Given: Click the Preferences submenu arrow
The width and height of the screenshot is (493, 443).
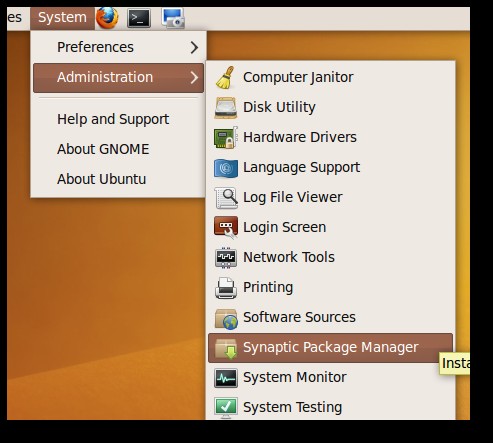Looking at the screenshot, I should [x=194, y=47].
